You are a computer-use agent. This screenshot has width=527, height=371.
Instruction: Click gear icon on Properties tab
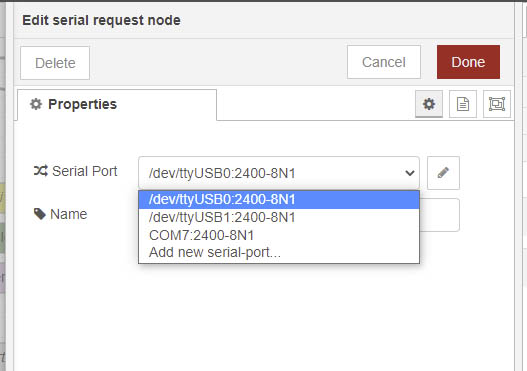pos(36,104)
